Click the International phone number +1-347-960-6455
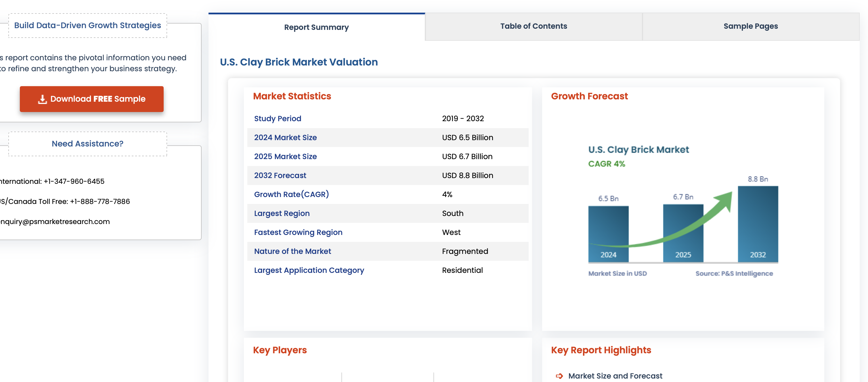Viewport: 868px width, 382px height. (x=74, y=181)
